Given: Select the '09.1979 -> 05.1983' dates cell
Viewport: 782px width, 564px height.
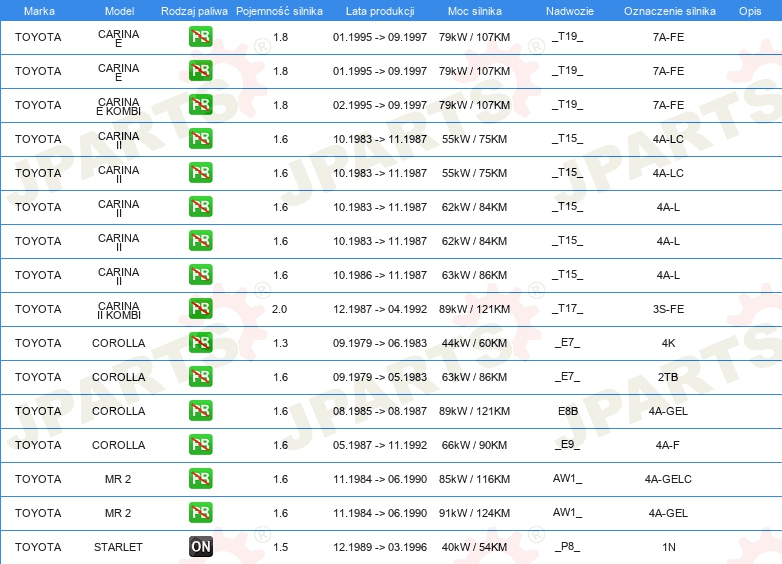Looking at the screenshot, I should tap(380, 377).
